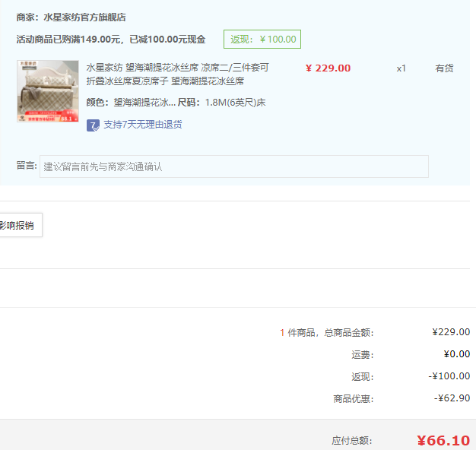Click the green 返现 ￥100.00 badge
Viewport: 476px width, 450px height.
262,40
